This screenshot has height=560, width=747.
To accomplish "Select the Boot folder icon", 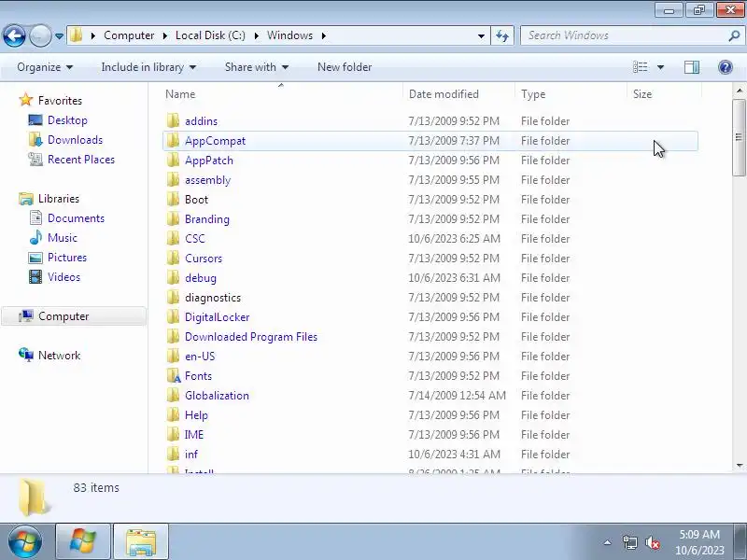I will (173, 199).
